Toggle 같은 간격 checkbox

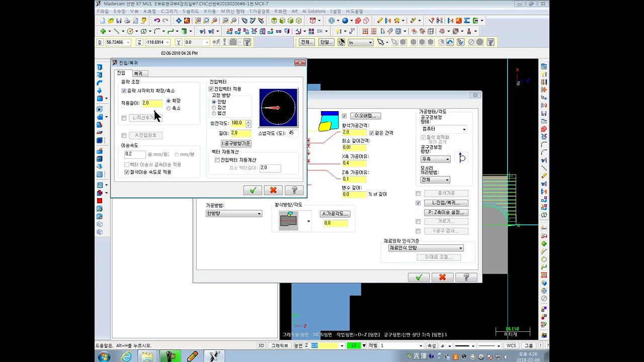371,133
